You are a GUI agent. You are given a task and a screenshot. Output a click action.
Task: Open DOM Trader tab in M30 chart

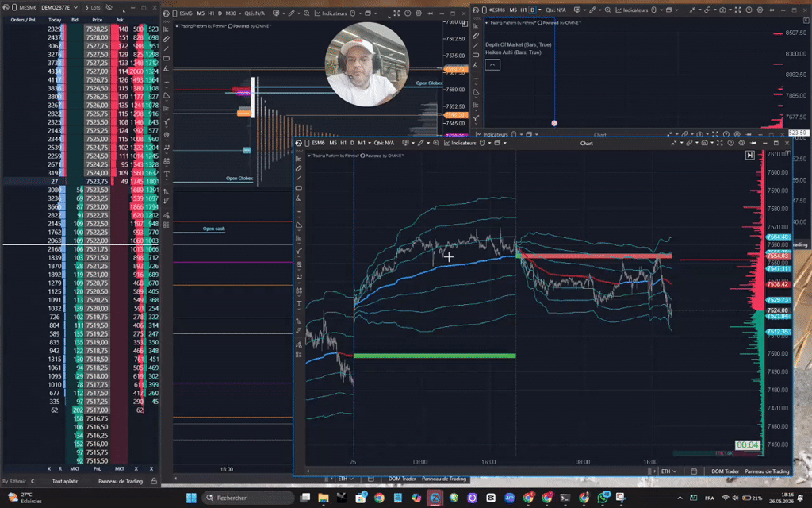click(402, 479)
